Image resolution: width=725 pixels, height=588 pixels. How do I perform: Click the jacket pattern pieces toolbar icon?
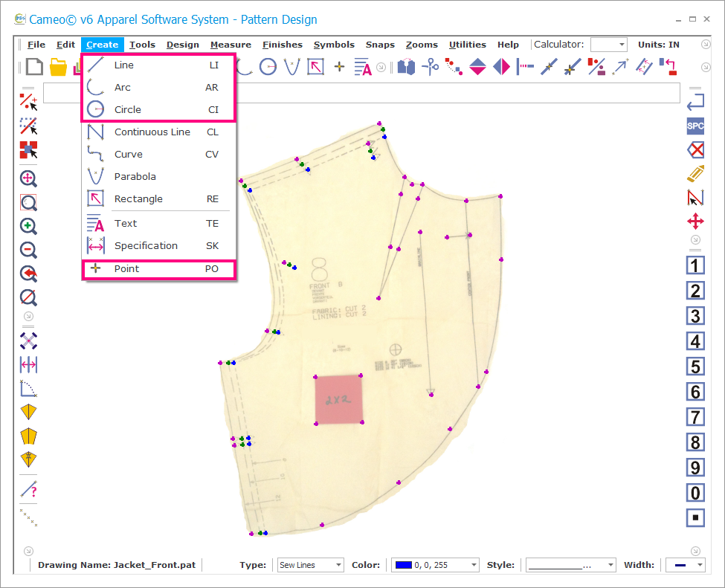tap(407, 67)
